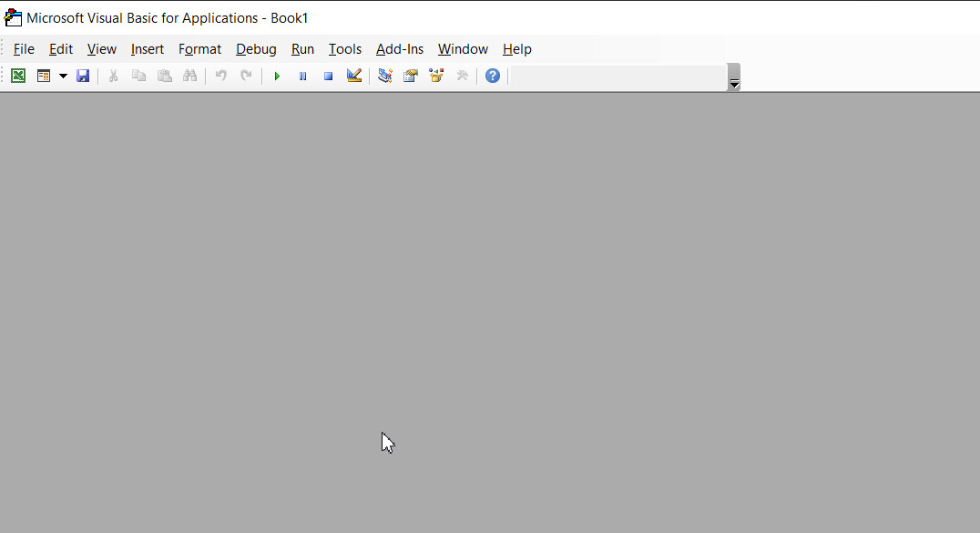
Task: Pause execution with the Break icon
Action: (x=302, y=76)
